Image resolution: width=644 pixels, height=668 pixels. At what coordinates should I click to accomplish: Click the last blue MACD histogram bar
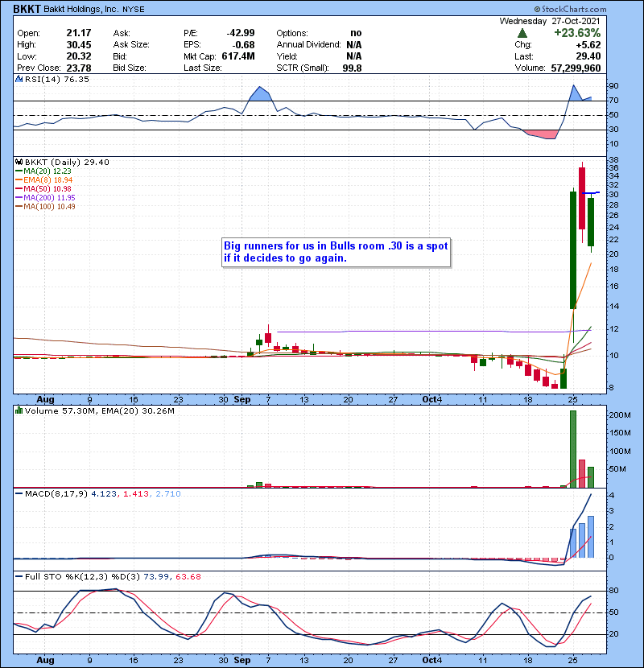(591, 537)
